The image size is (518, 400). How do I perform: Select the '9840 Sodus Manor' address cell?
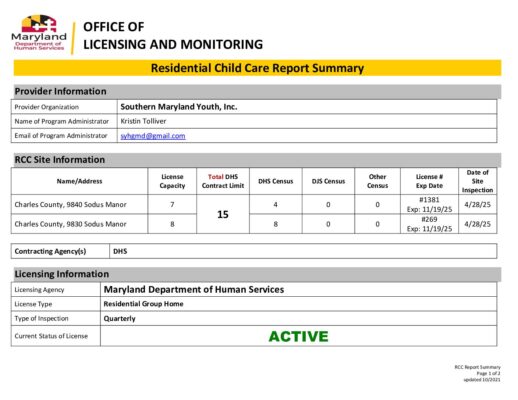[79, 204]
